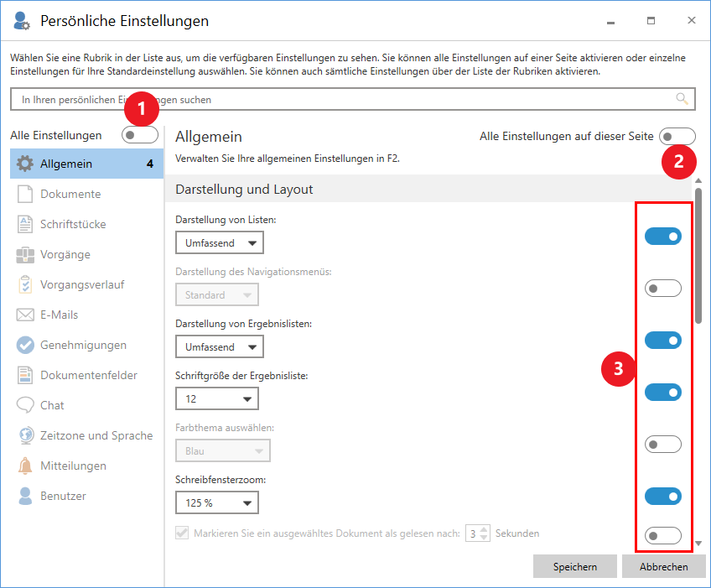711x588 pixels.
Task: Open the Schreibfensterzoom dropdown
Action: tap(217, 502)
